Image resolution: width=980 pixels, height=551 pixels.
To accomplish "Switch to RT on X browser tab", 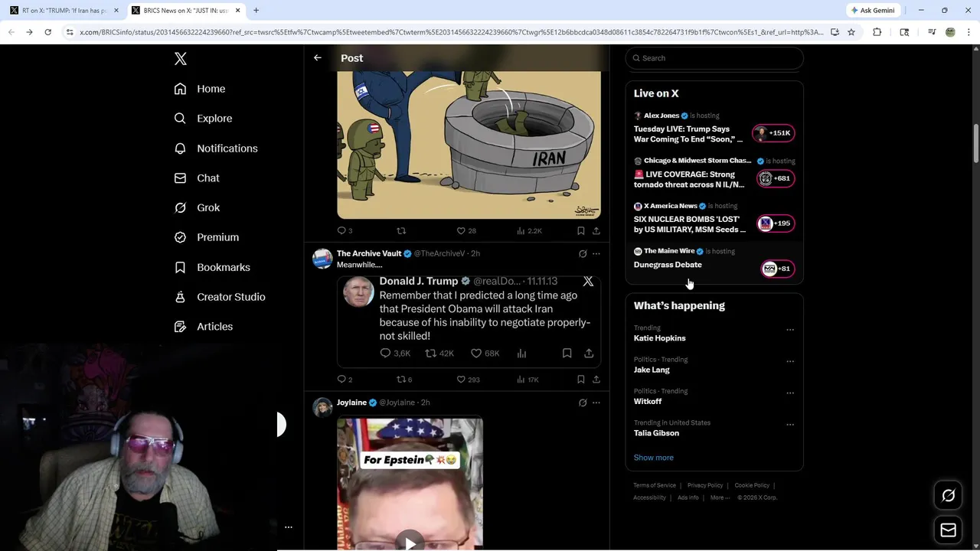I will tap(64, 11).
